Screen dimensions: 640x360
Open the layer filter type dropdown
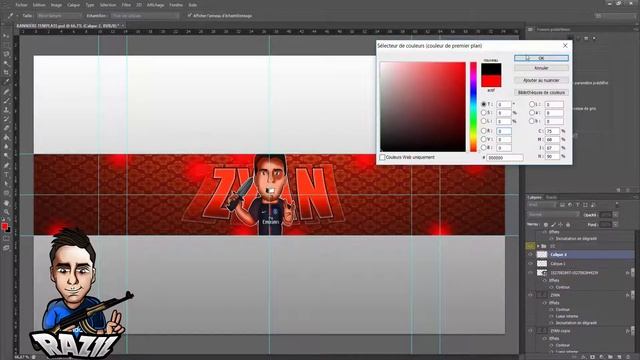(542, 204)
